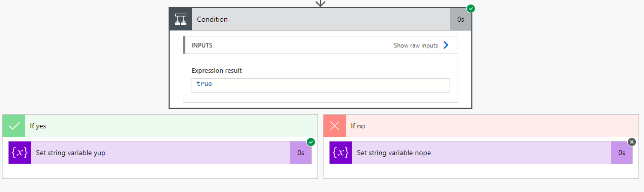The image size is (644, 192).
Task: Click the INPUTS section header
Action: (320, 45)
